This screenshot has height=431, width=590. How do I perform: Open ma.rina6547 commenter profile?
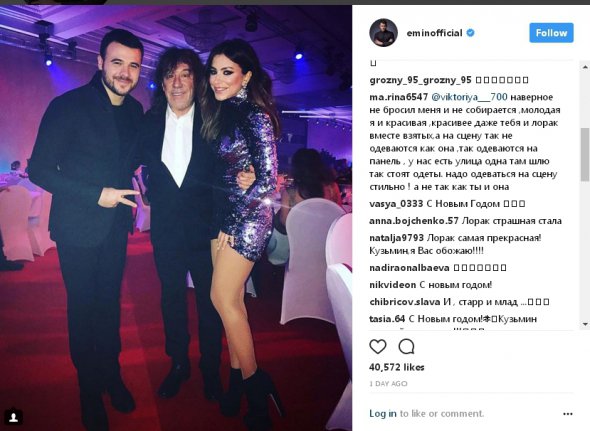[x=398, y=97]
